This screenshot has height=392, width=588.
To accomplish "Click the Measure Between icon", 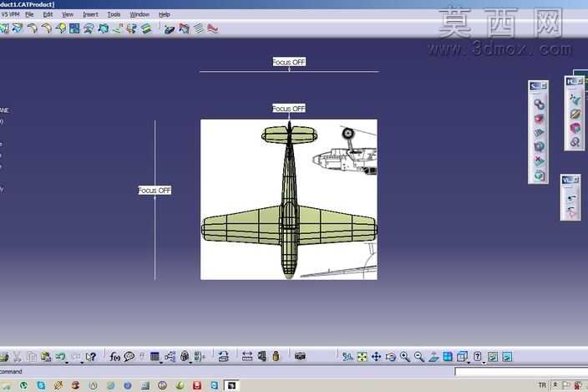I will point(247,356).
